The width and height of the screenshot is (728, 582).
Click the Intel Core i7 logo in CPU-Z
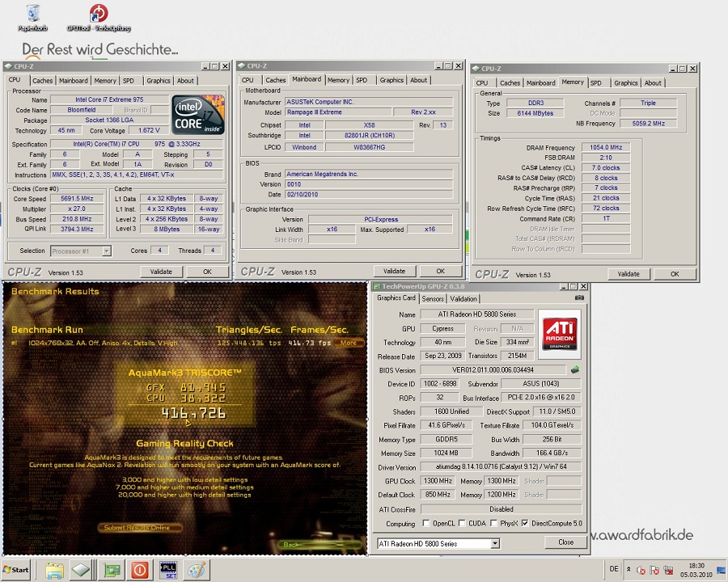[198, 115]
